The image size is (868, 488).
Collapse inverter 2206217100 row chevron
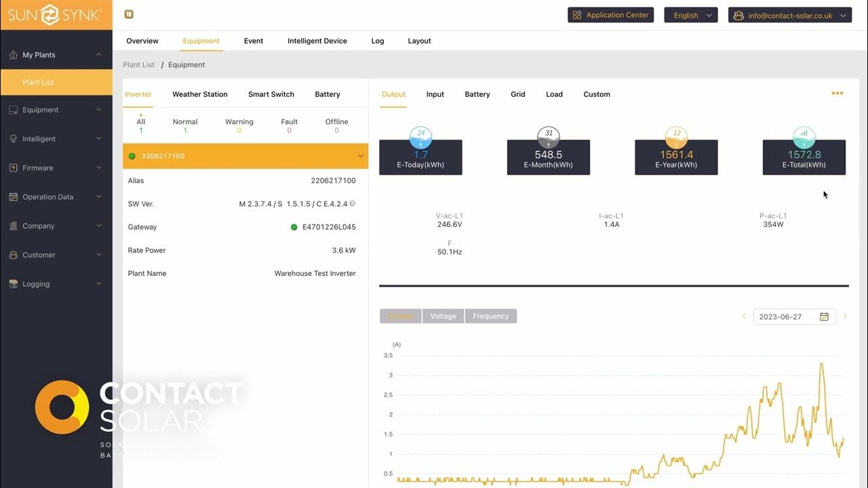[x=361, y=157]
